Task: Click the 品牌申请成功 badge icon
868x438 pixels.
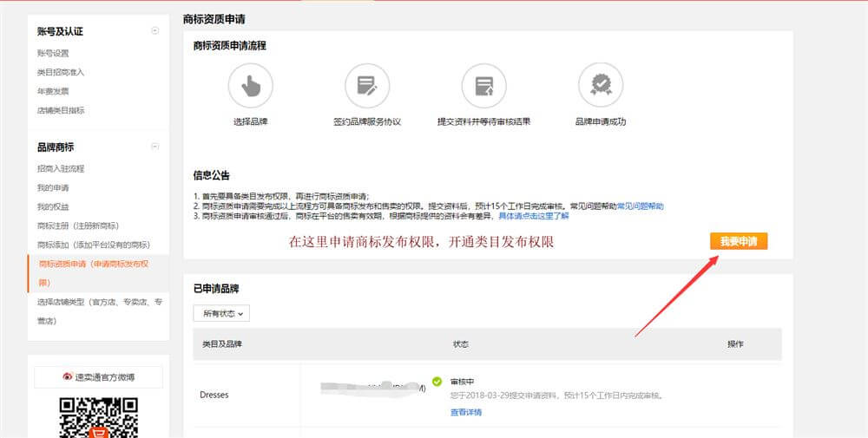Action: point(600,85)
